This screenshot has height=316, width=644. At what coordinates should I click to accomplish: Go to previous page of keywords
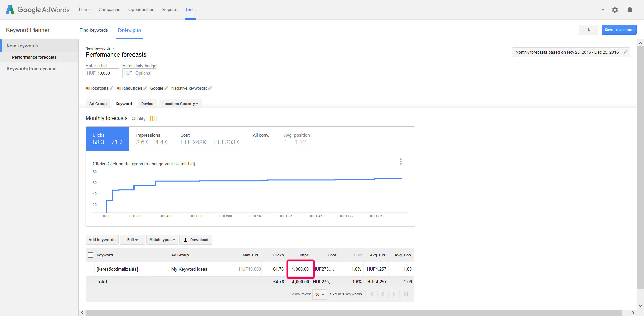[383, 294]
